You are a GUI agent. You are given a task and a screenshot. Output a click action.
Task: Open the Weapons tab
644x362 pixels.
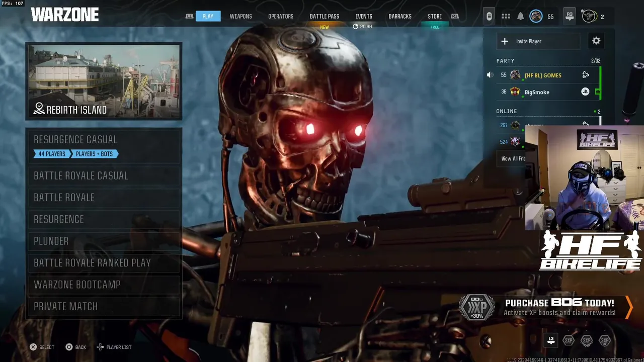[x=240, y=16]
